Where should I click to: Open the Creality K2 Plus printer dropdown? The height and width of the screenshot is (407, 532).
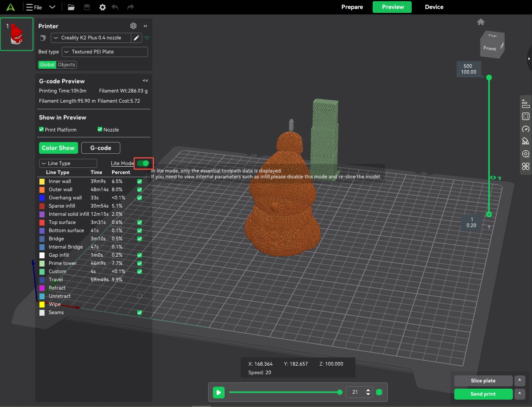(91, 38)
